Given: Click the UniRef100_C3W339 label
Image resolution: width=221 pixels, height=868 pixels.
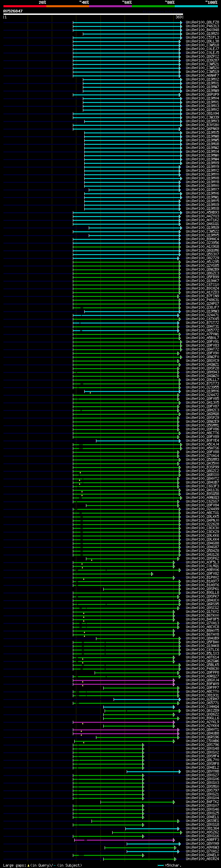Looking at the screenshot, I should click(202, 118).
